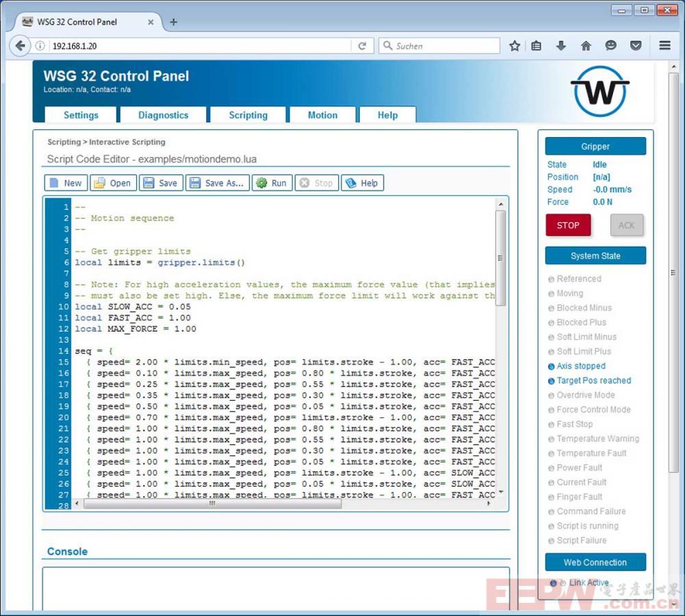Click the 0.0 N force value
The width and height of the screenshot is (685, 616).
coord(602,202)
